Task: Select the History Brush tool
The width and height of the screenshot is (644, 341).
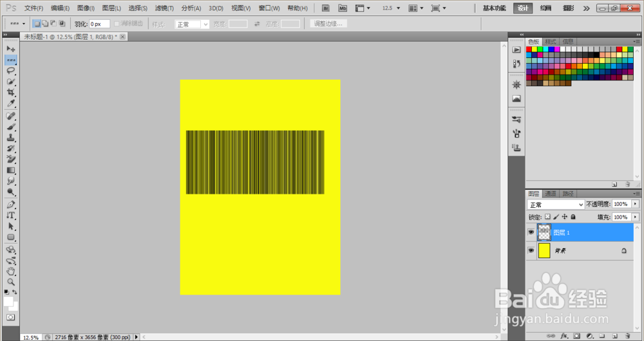Action: [11, 149]
